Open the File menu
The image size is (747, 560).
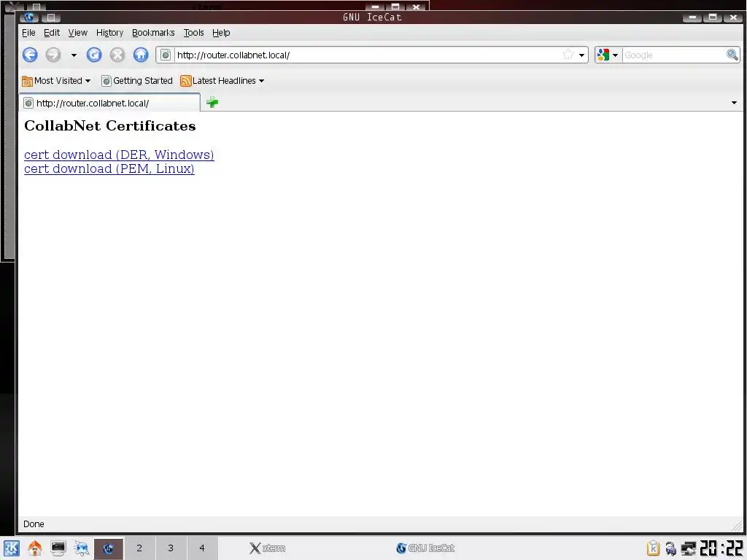[28, 33]
